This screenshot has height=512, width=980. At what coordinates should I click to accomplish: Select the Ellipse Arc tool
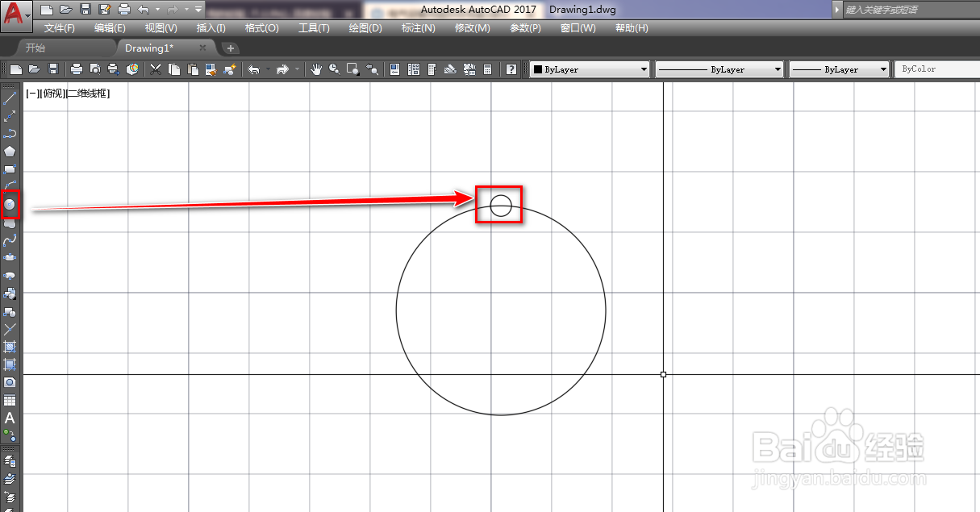10,276
